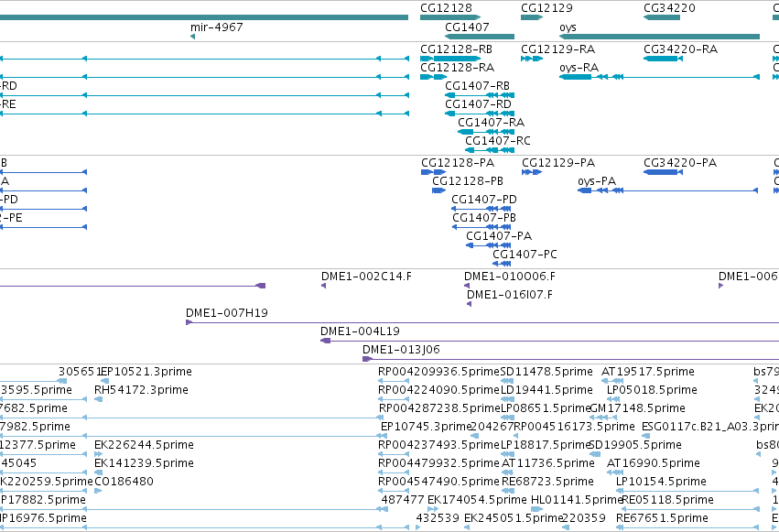Screen dimensions: 779x532
Task: Click the CG1407-PD protein label
Action: coord(484,200)
